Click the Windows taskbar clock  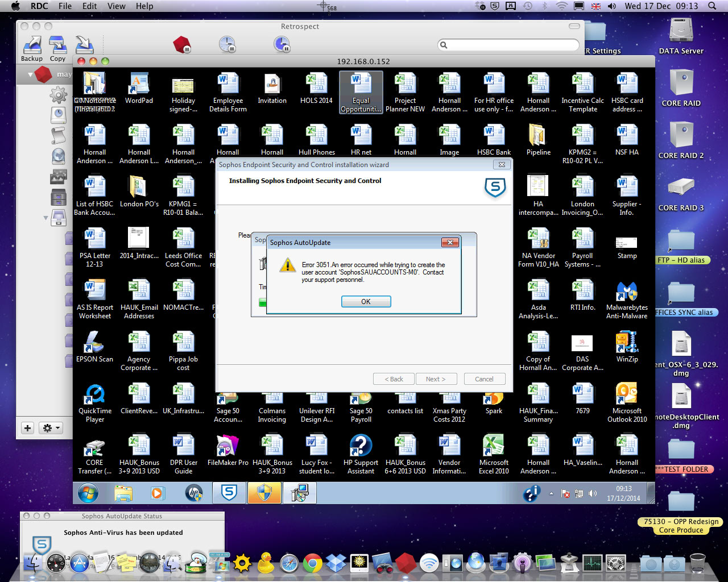pos(623,493)
